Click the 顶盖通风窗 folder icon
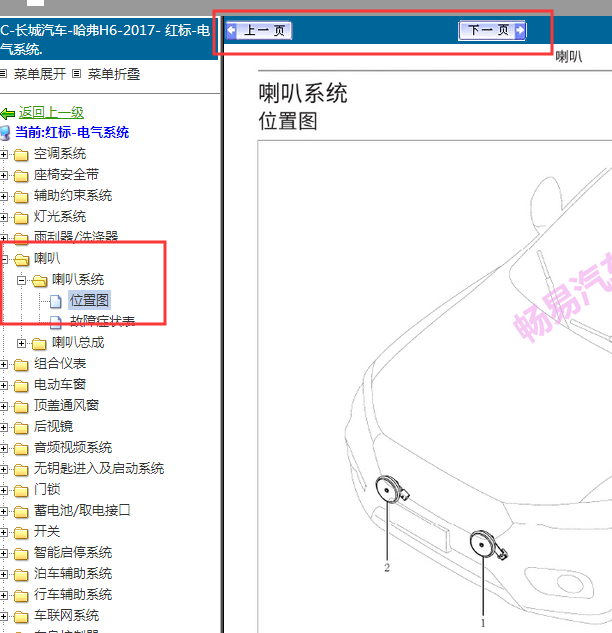612x633 pixels. coord(21,407)
